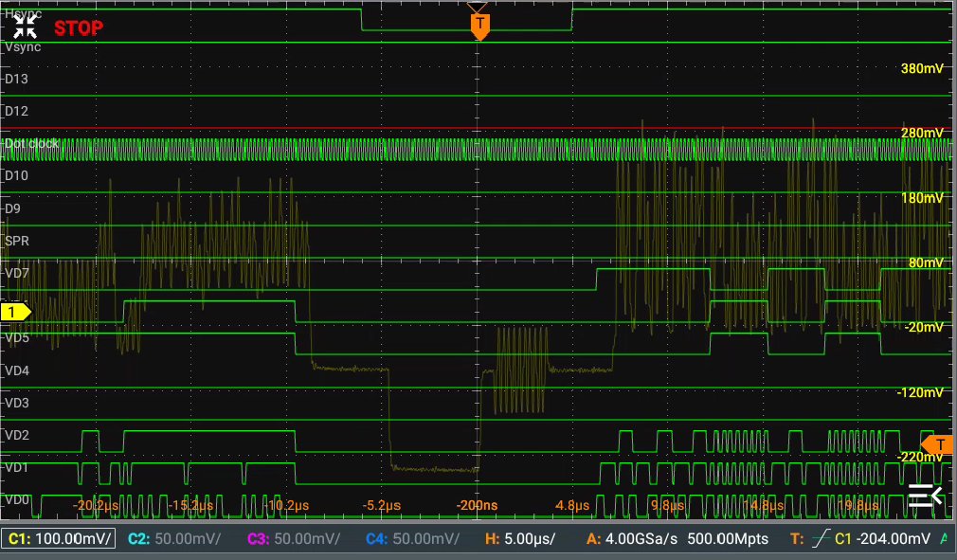Click the exit fullscreen arrows icon
Screen dimensions: 957x560
pos(25,27)
